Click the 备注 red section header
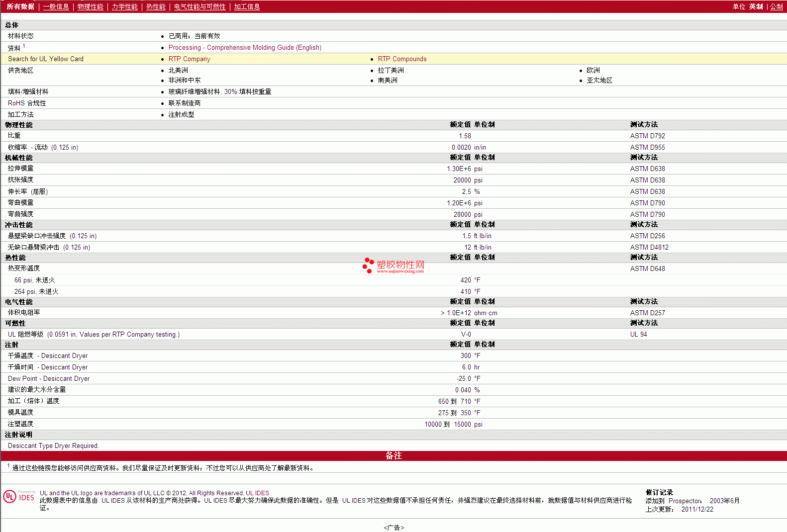The height and width of the screenshot is (532, 787). click(x=393, y=455)
